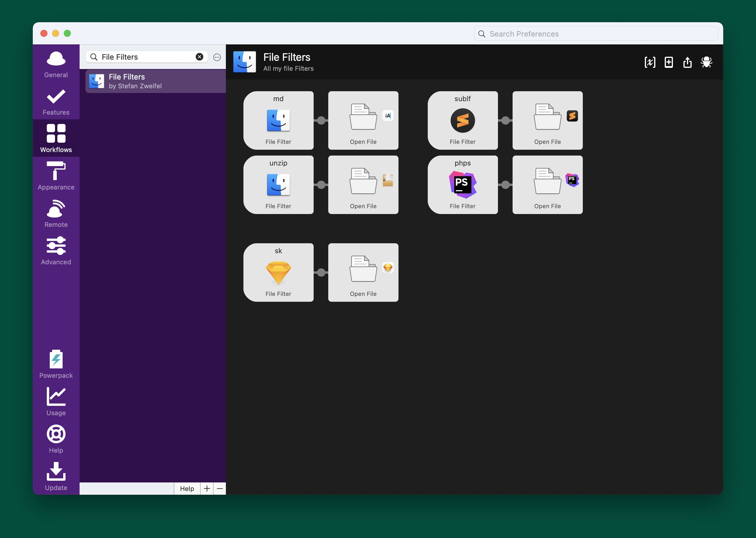Check for Update in the sidebar

[x=56, y=476]
